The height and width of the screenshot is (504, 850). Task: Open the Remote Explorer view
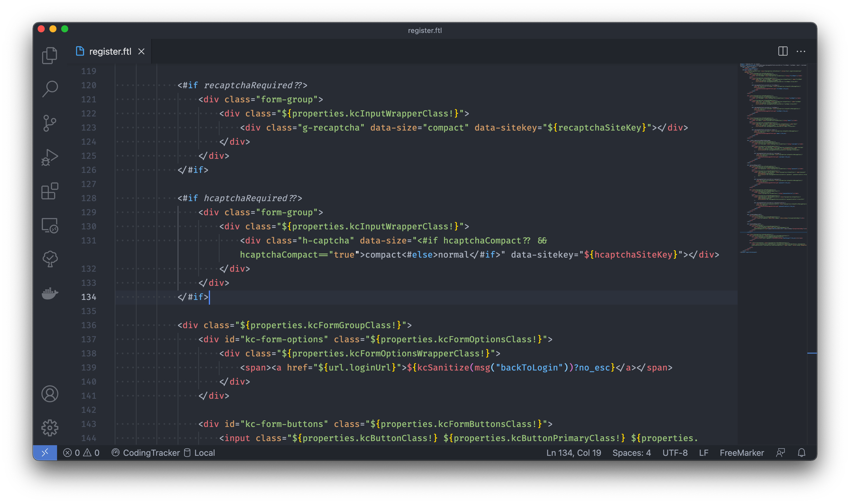tap(50, 225)
